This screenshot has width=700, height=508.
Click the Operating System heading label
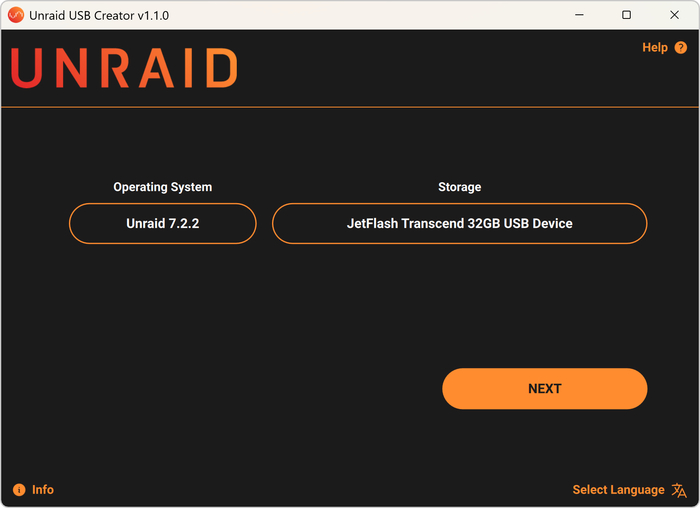pyautogui.click(x=162, y=187)
